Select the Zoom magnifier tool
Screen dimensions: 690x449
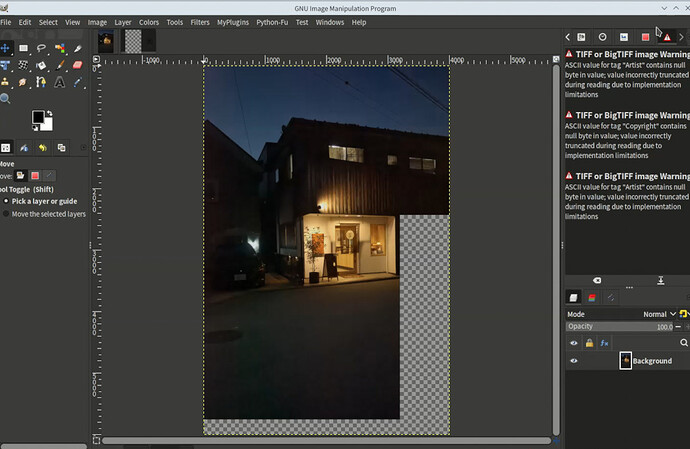coord(5,99)
